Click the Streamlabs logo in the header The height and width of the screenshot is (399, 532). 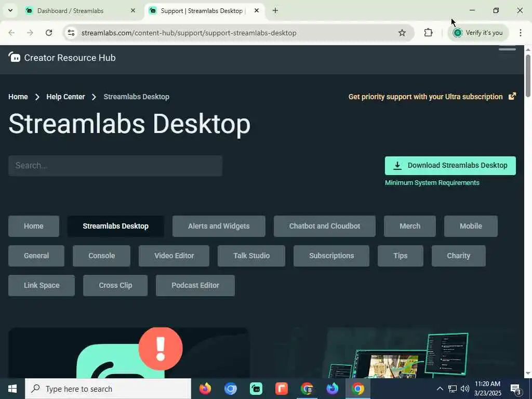coord(14,57)
